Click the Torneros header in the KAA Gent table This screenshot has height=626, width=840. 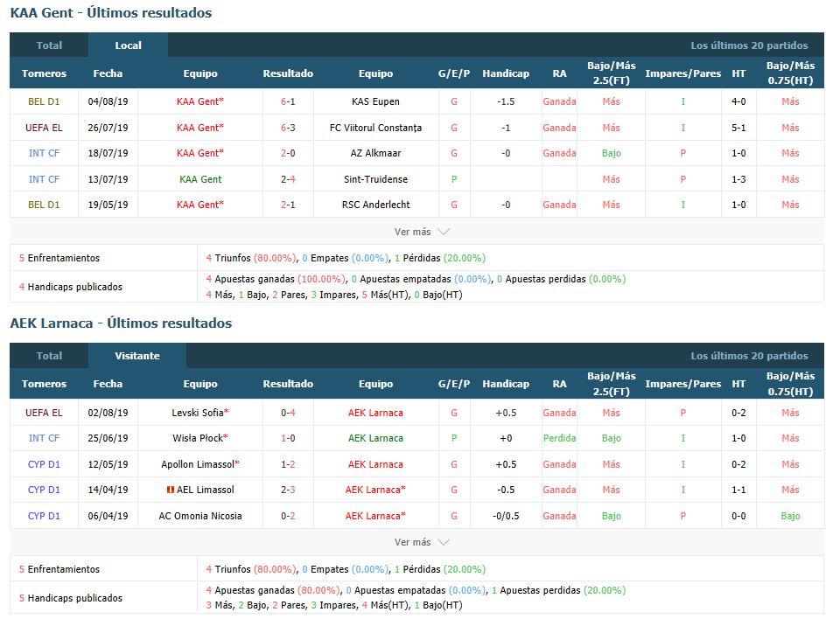[44, 73]
